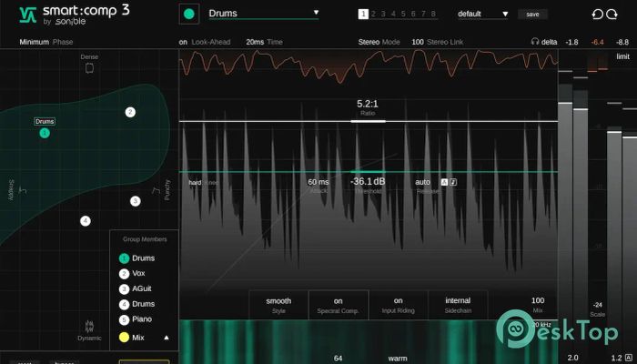The image size is (637, 364).
Task: Switch to state 7
Action: tap(423, 15)
